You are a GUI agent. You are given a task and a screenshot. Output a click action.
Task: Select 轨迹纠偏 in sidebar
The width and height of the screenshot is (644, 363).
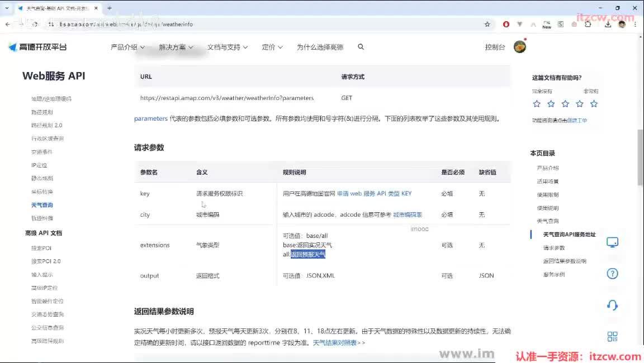click(x=42, y=218)
